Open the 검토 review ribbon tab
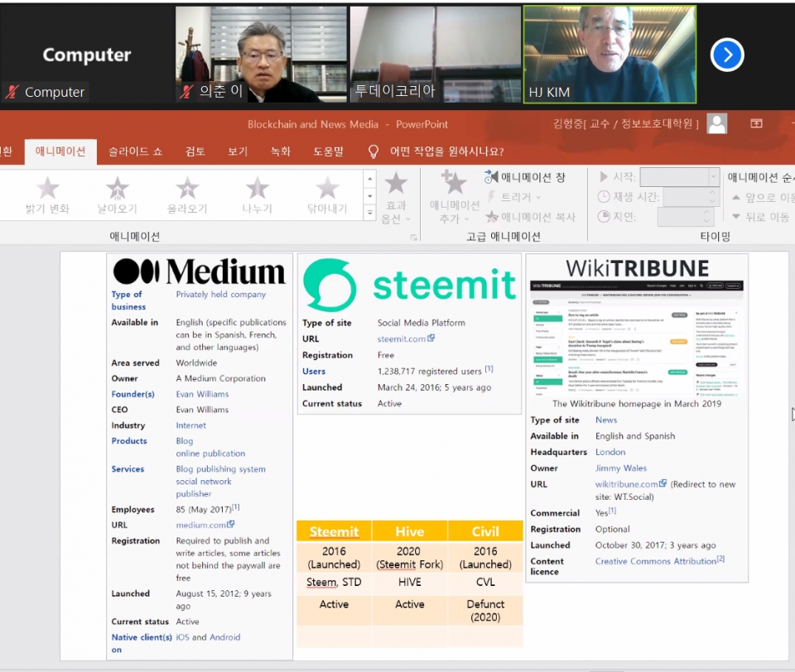The height and width of the screenshot is (672, 795). 195,151
